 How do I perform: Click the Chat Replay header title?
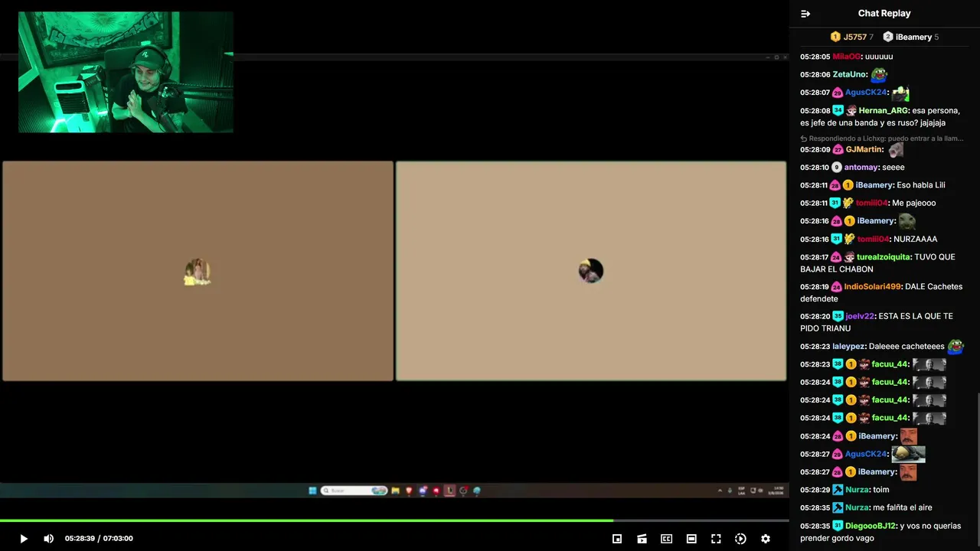point(884,13)
